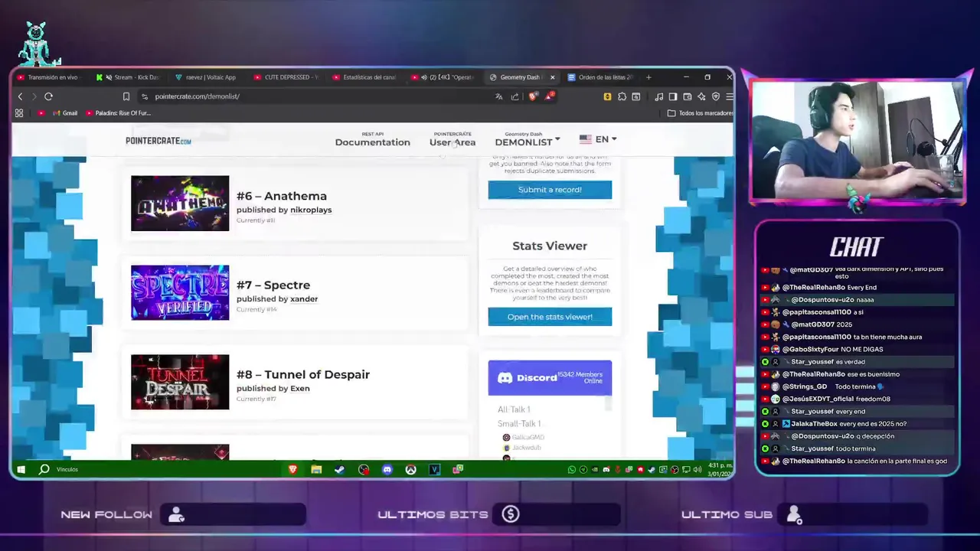
Task: Switch to the Stream - Kick Dashboard tab
Action: [128, 77]
